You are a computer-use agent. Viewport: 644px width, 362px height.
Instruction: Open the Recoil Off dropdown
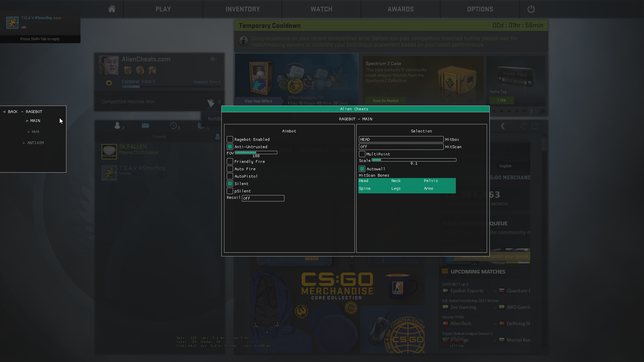click(x=263, y=198)
